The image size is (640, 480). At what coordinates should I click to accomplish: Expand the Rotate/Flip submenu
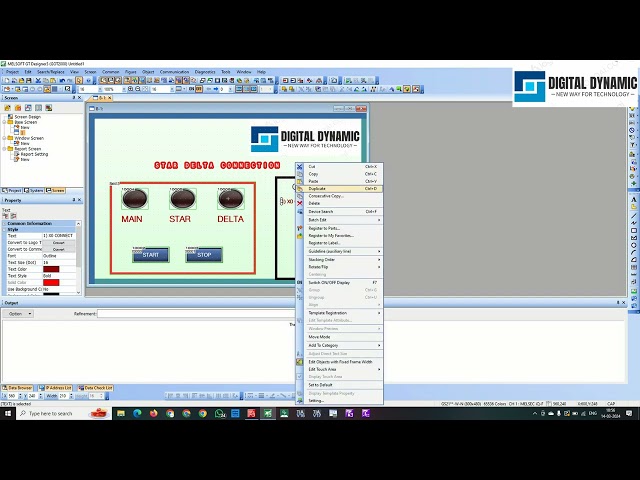click(344, 267)
